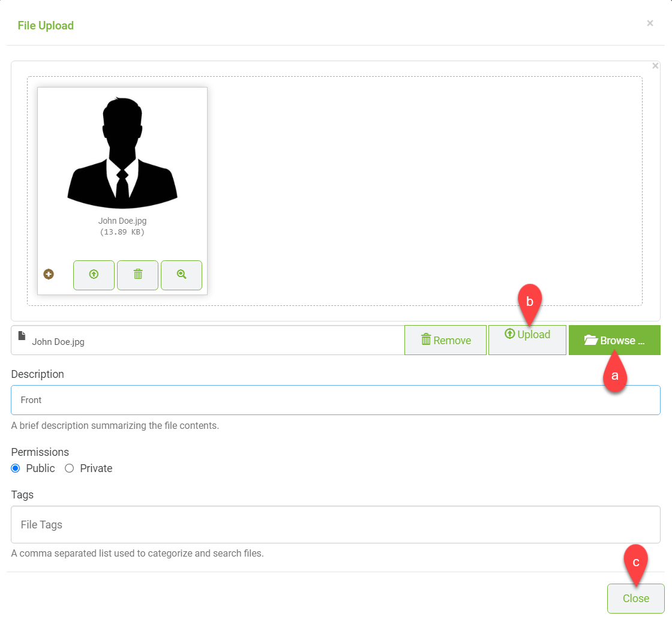The height and width of the screenshot is (622, 672).
Task: Click the John Doe.jpg file caption field
Action: pyautogui.click(x=208, y=340)
